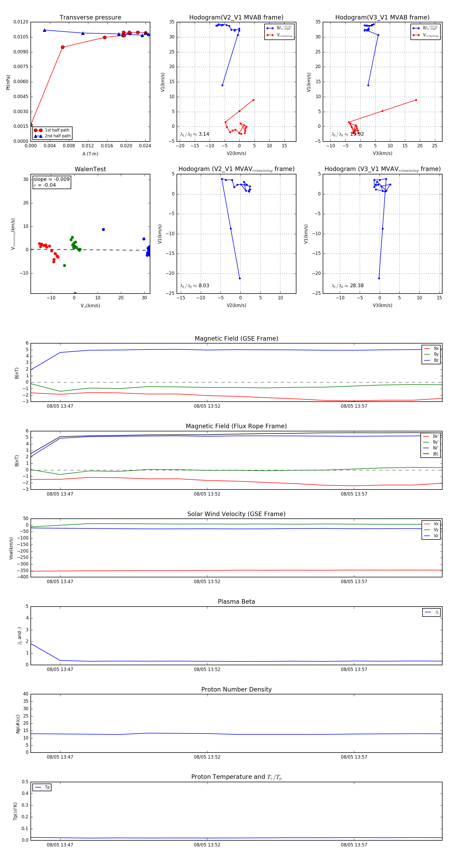This screenshot has height=868, width=473.
Task: Select the Bz' legend entry in Flux Rope panel
Action: pyautogui.click(x=431, y=448)
